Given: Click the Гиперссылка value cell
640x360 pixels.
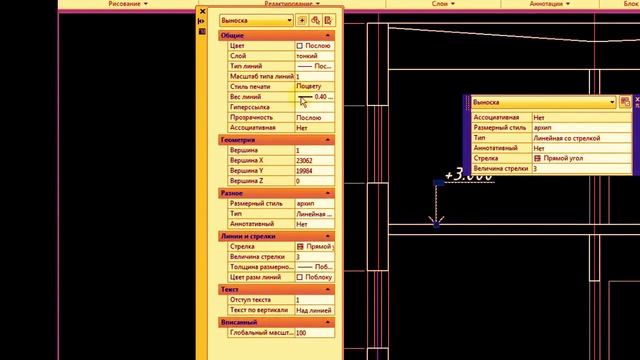Looking at the screenshot, I should [x=314, y=107].
